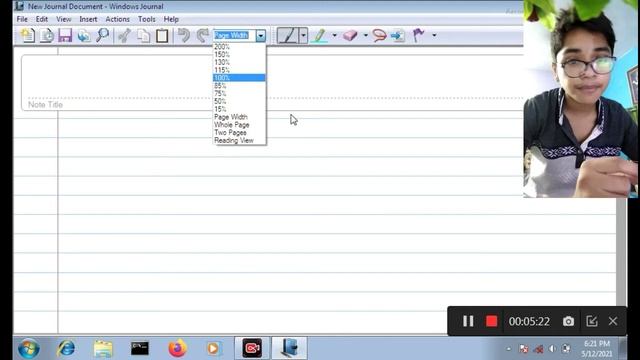Collapse the zoom level dropdown arrow
This screenshot has height=360, width=640.
(x=261, y=36)
